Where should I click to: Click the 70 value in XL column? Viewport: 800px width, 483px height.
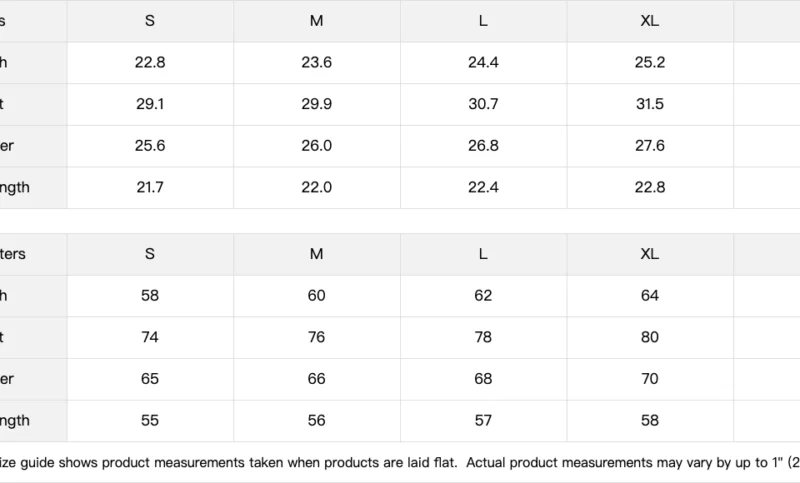649,379
